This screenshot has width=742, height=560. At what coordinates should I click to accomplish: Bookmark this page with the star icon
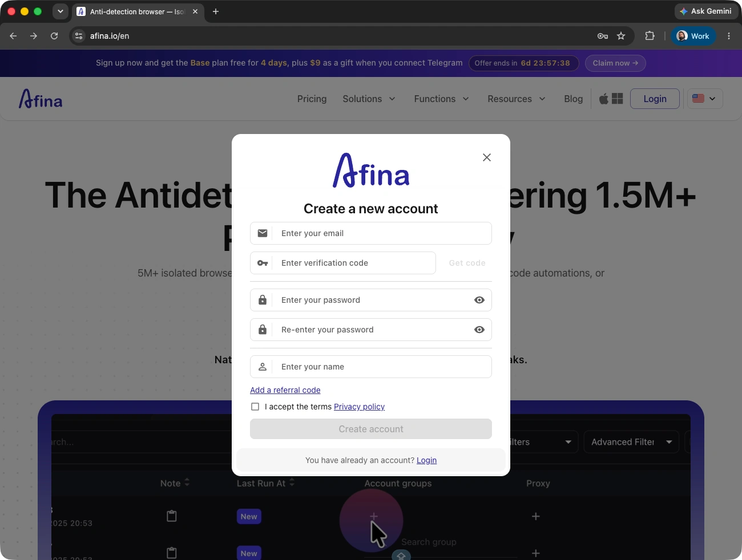(621, 36)
